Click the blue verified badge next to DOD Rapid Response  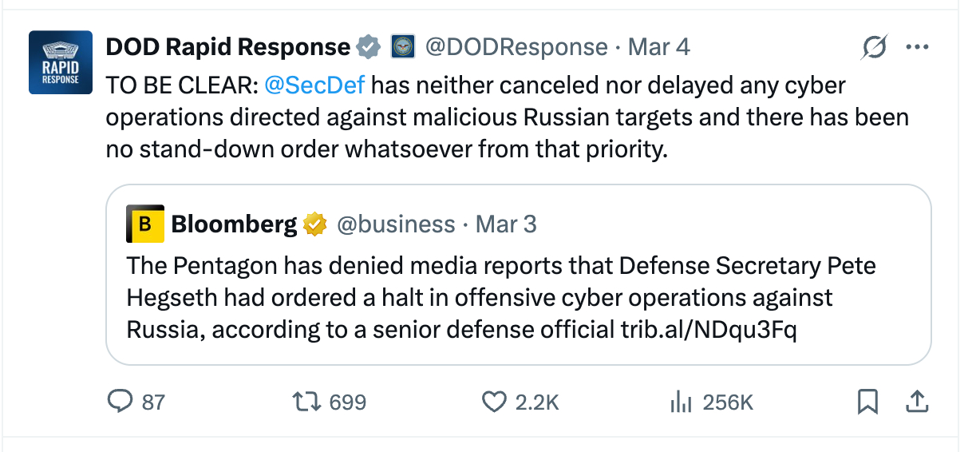click(367, 48)
